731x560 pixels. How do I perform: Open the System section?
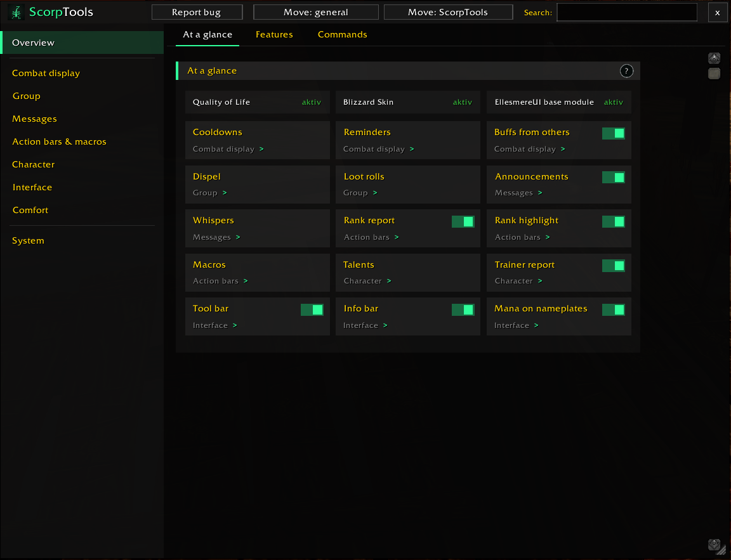point(82,240)
